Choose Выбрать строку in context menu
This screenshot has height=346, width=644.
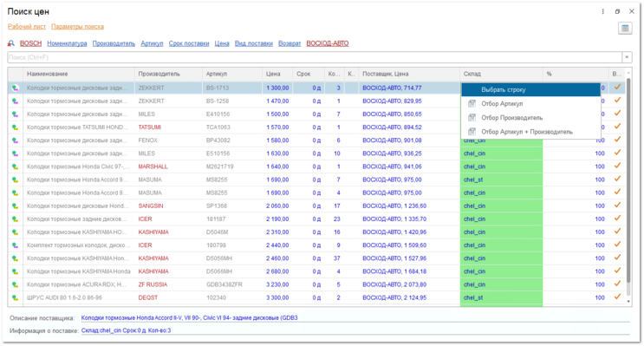[x=530, y=89]
